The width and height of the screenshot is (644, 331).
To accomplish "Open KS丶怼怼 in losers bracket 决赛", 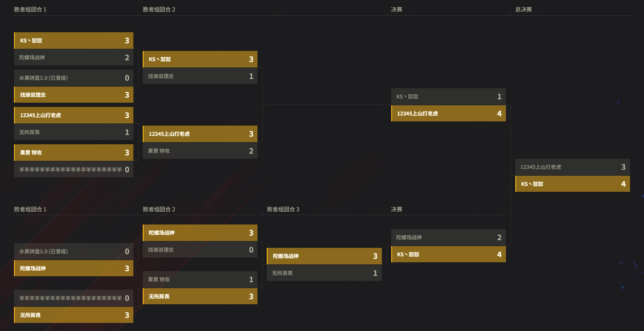I will coord(449,254).
